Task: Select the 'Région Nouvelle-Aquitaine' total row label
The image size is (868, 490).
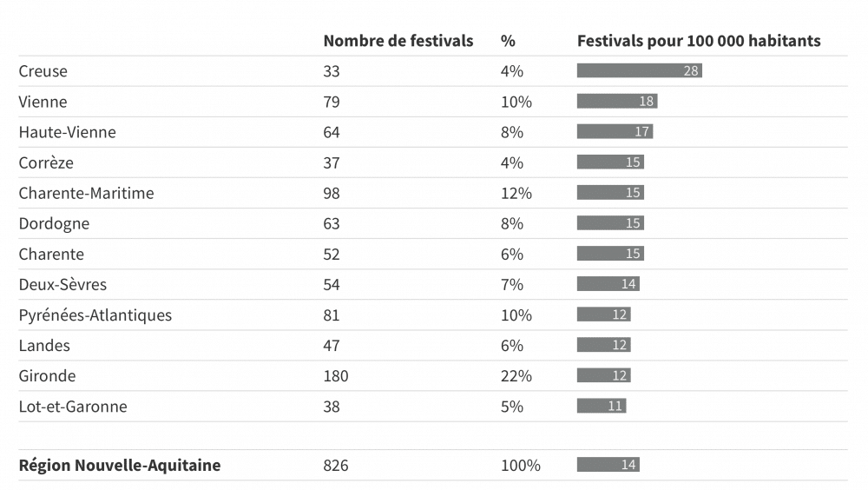Action: click(120, 465)
